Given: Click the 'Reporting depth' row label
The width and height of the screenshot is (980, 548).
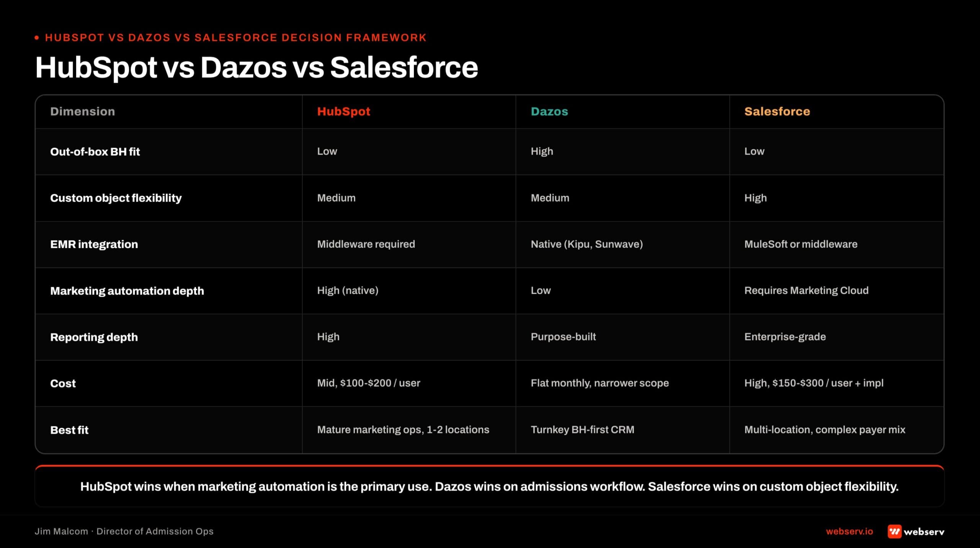Looking at the screenshot, I should (94, 337).
